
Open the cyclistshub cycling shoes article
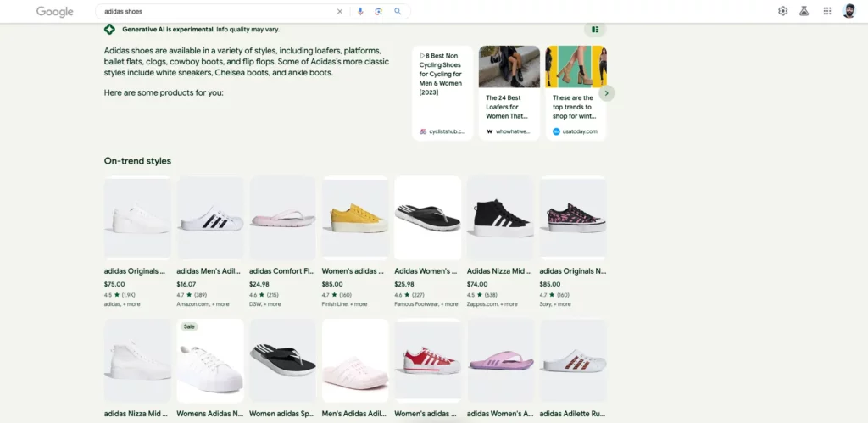[x=442, y=93]
